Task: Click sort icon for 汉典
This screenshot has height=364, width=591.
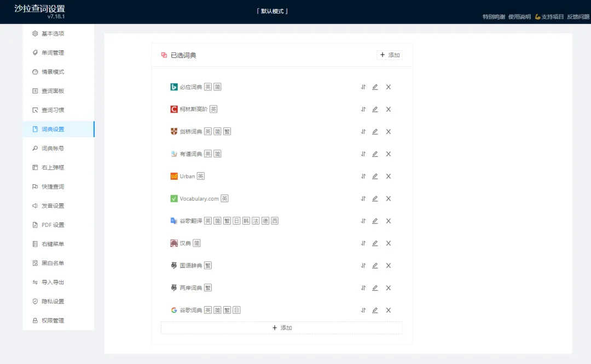Action: click(x=363, y=243)
